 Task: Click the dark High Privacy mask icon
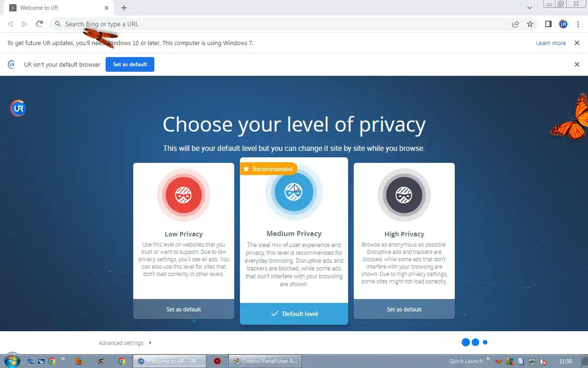[404, 195]
